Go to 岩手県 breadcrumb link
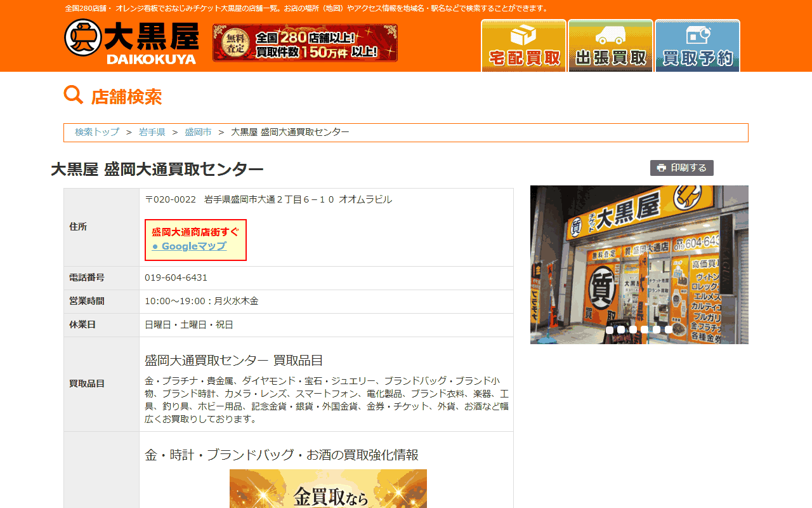Image resolution: width=812 pixels, height=508 pixels. pyautogui.click(x=152, y=132)
